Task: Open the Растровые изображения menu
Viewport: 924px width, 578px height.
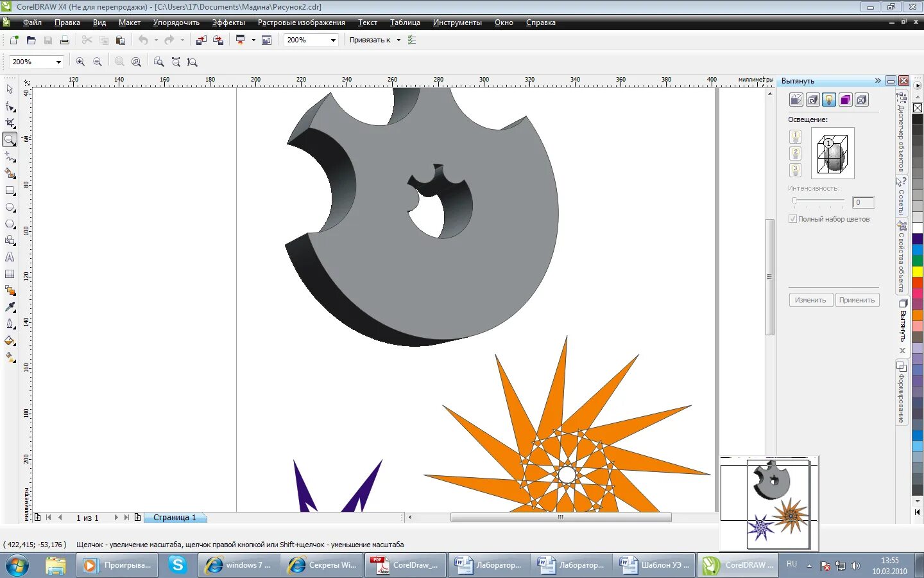Action: tap(301, 22)
